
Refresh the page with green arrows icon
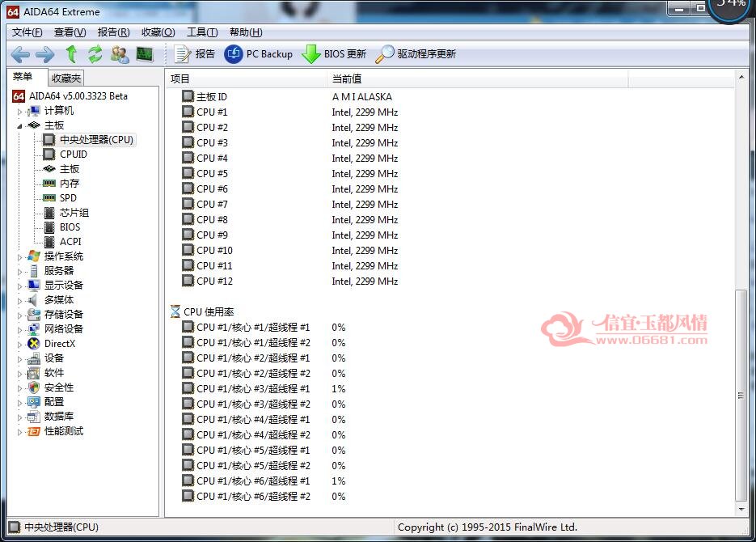[95, 53]
